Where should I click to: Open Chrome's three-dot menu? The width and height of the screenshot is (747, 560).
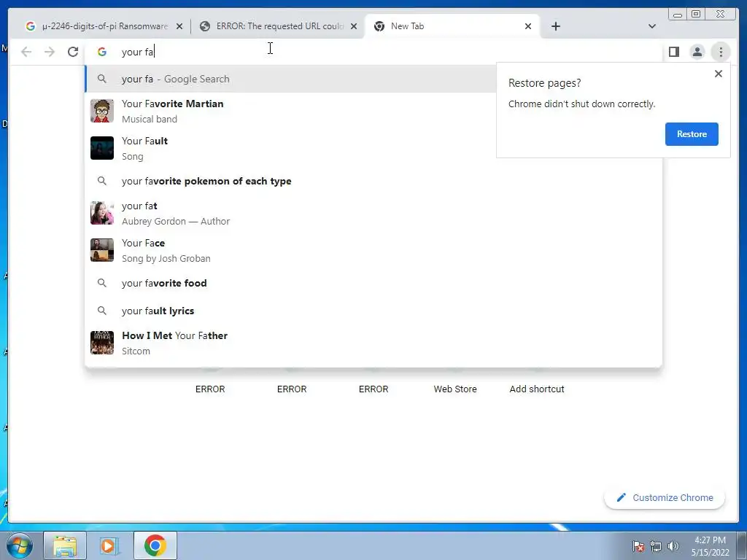721,52
